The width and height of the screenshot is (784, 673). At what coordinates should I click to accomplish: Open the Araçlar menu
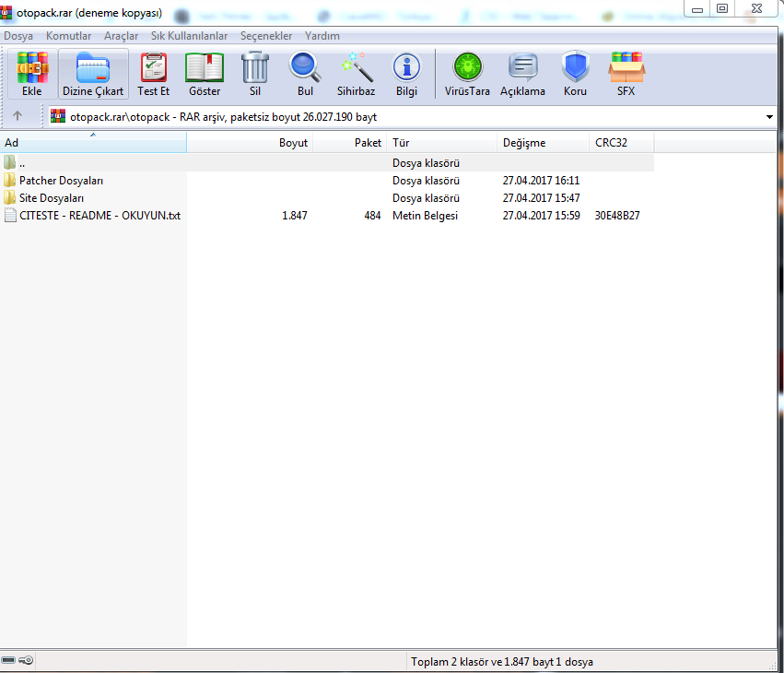[x=121, y=36]
